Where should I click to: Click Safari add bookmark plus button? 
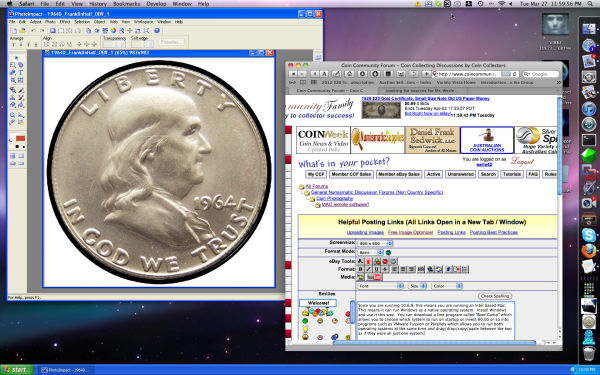[x=426, y=74]
